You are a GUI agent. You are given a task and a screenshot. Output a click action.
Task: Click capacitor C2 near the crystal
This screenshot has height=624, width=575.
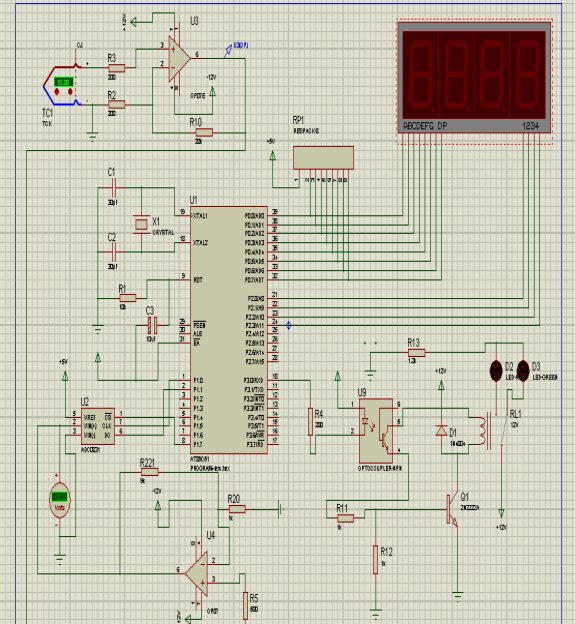113,252
